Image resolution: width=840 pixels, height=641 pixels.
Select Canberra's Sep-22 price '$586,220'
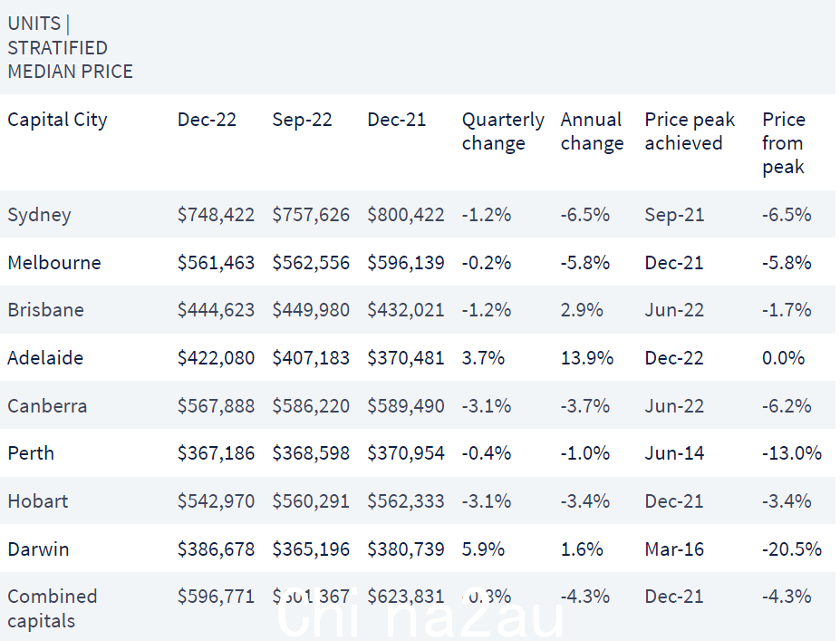click(311, 405)
